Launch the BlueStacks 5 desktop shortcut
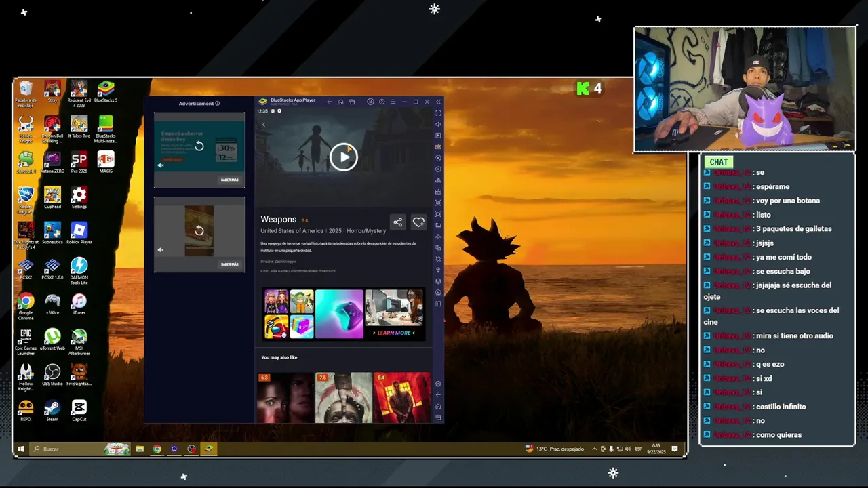Image resolution: width=868 pixels, height=488 pixels. tap(105, 91)
